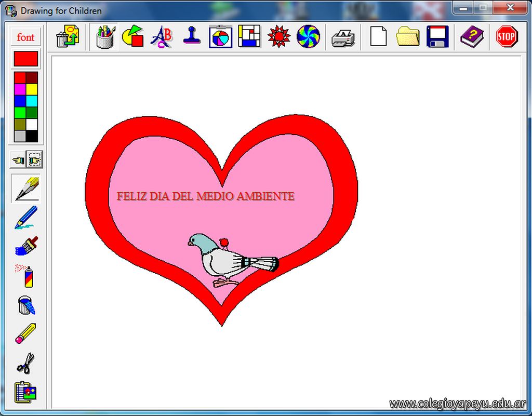The height and width of the screenshot is (416, 532).
Task: Click the font button
Action: click(25, 37)
